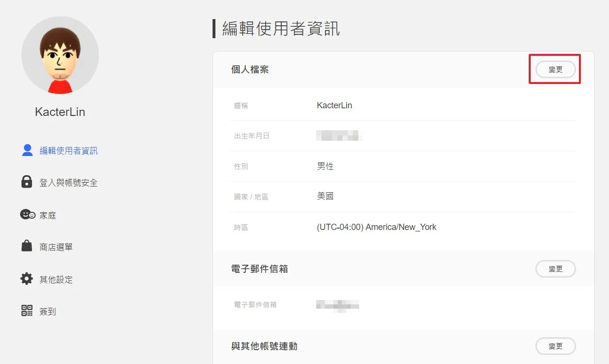Click the KacterLin username under the avatar
Viewport: 609px width, 364px height.
click(x=60, y=112)
